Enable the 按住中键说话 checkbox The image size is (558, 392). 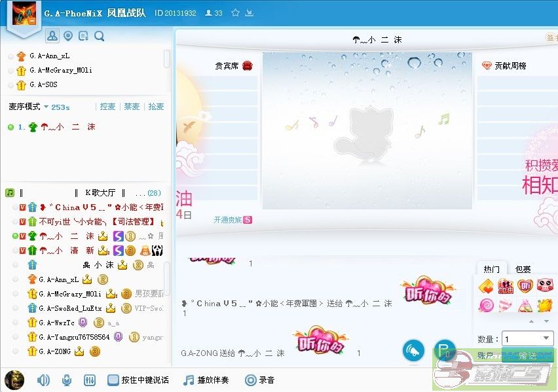coord(113,380)
